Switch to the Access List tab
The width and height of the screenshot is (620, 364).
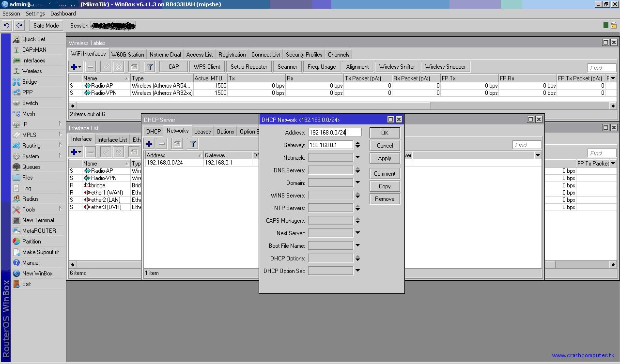[x=199, y=54]
